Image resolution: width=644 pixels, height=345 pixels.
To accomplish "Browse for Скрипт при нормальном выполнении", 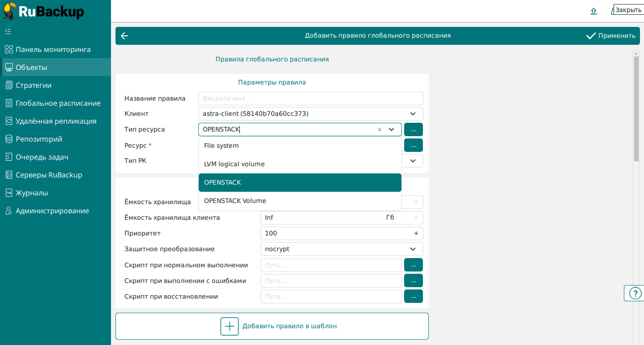I will [x=414, y=265].
